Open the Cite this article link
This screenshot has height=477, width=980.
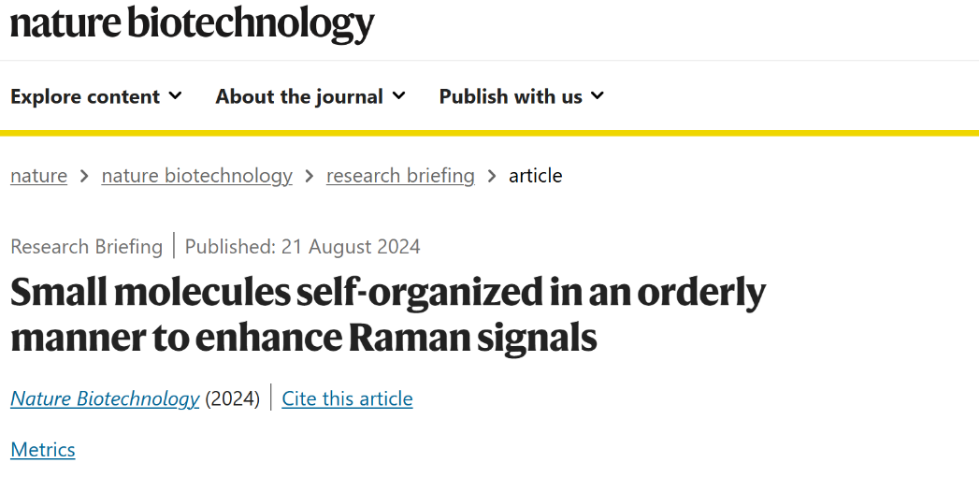point(348,398)
